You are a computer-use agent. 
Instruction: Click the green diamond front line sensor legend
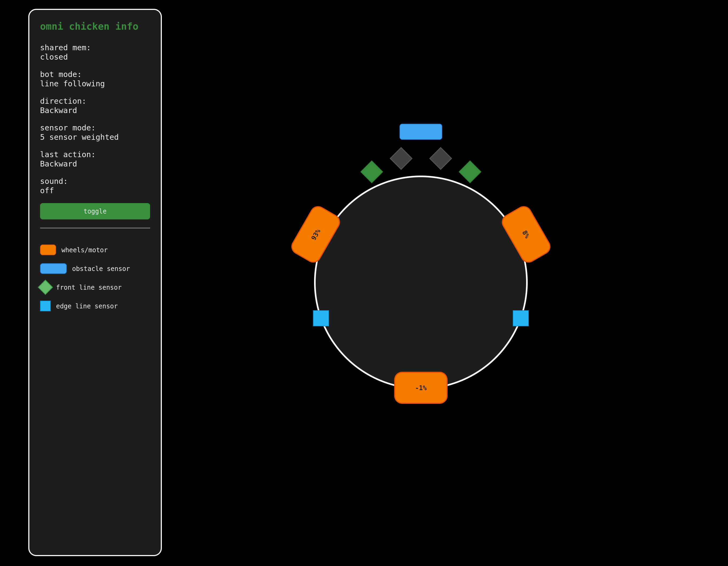point(45,287)
